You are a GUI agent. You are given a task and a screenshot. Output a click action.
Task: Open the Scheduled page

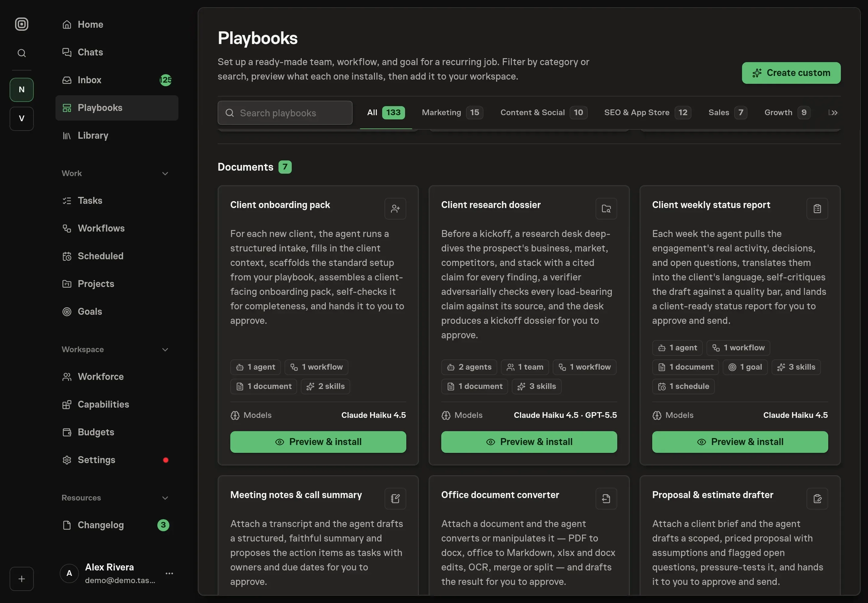pyautogui.click(x=117, y=256)
